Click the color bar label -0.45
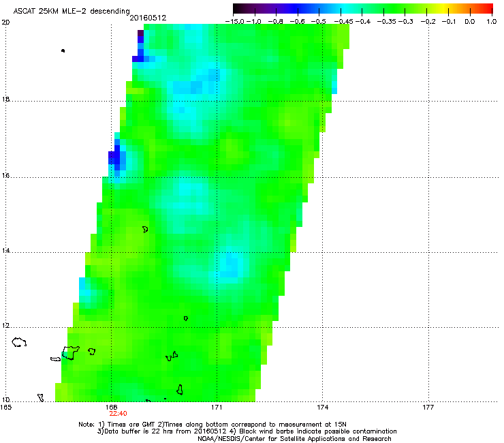 click(344, 22)
